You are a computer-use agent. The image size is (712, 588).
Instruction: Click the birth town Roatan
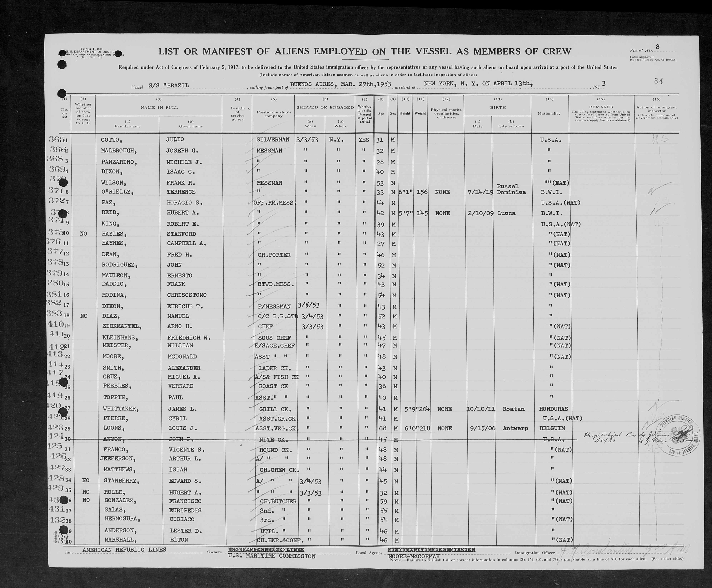point(513,409)
